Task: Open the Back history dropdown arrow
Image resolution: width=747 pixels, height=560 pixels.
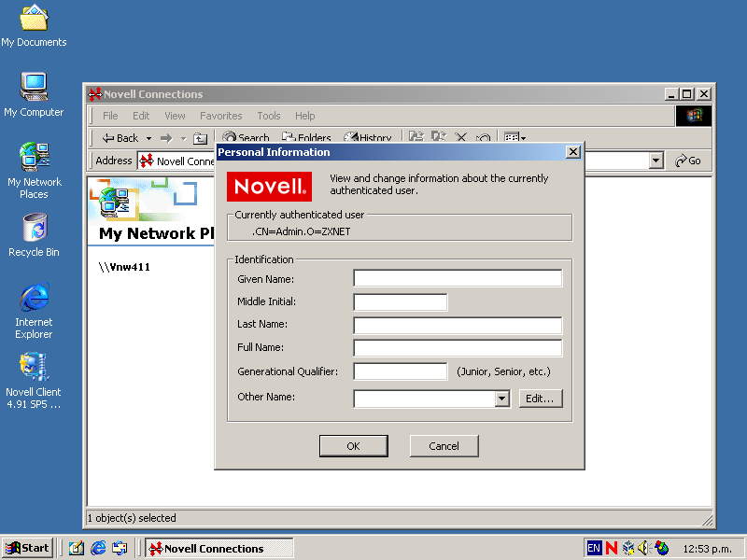Action: pos(148,138)
